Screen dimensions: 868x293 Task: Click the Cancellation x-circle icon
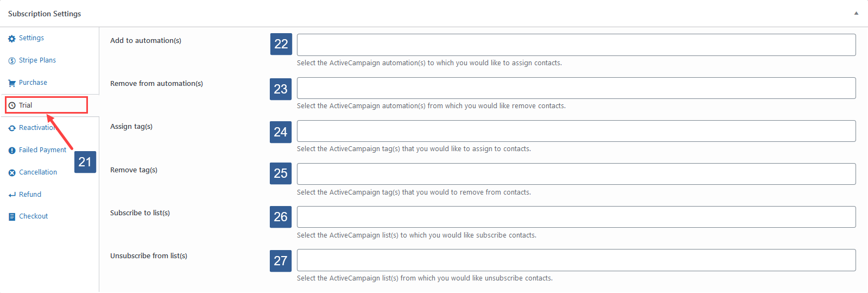coord(12,173)
